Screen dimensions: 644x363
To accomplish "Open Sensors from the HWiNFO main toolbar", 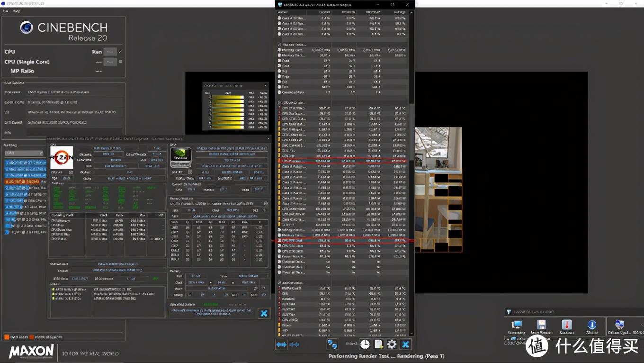I will tap(567, 327).
